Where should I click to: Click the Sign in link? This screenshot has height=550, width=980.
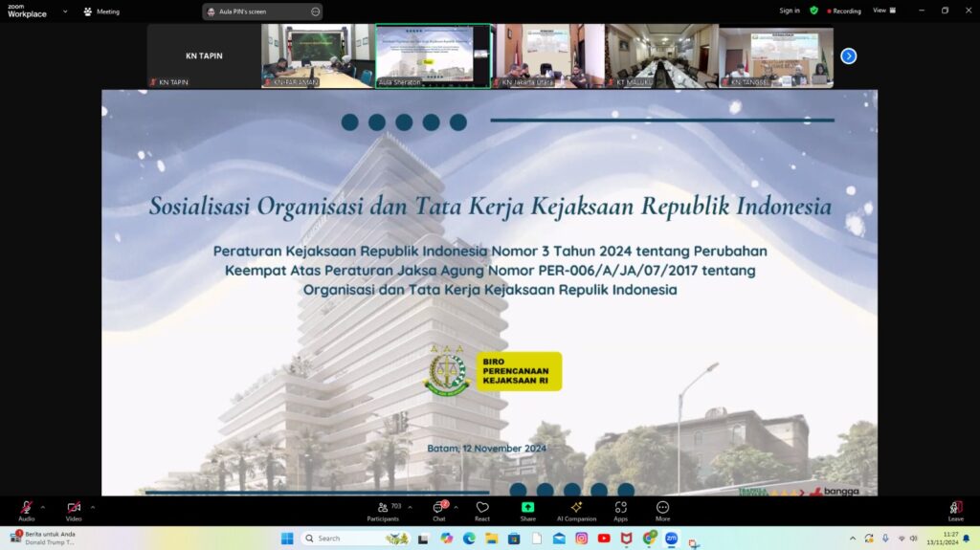pos(790,11)
